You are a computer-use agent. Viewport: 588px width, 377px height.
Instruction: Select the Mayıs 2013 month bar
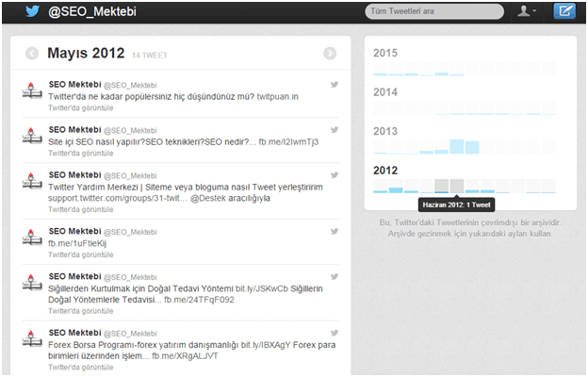coord(441,147)
